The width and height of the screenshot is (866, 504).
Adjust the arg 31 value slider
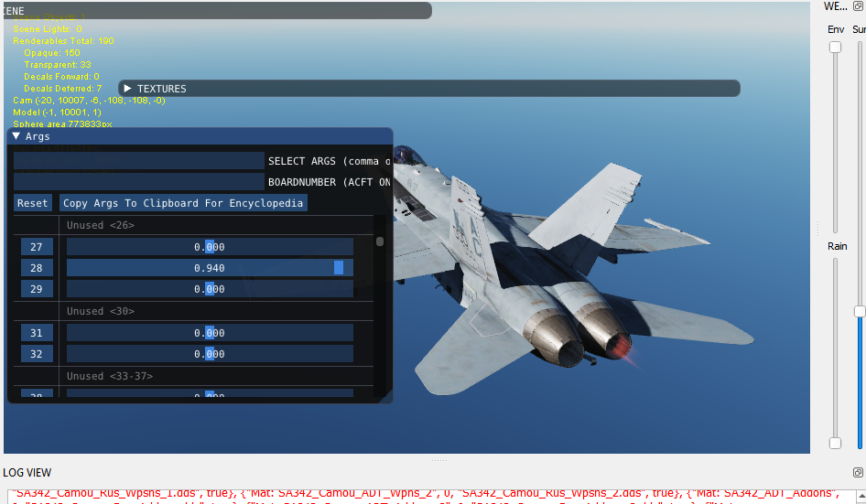coord(210,333)
